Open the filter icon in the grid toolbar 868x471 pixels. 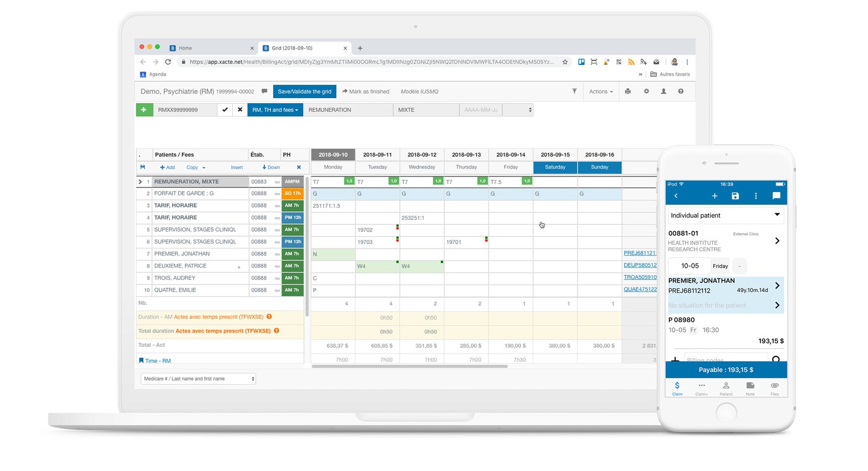(574, 91)
